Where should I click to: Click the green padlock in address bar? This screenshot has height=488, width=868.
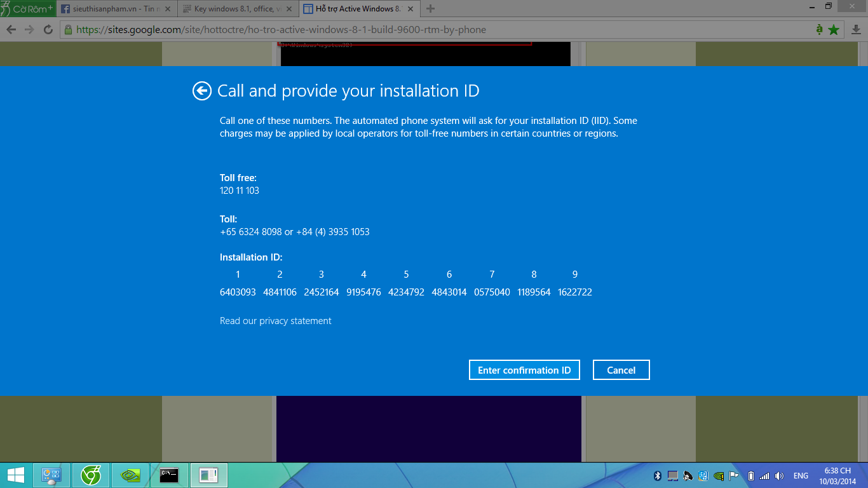point(68,30)
